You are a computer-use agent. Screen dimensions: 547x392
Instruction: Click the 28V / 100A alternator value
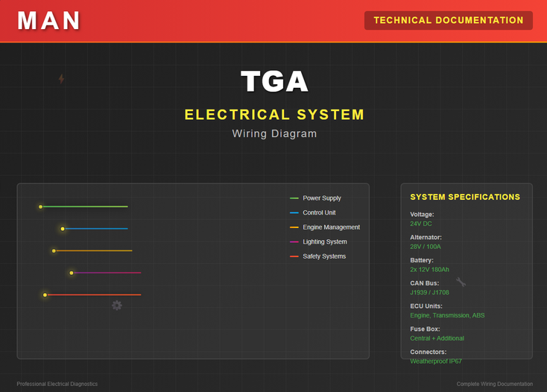click(x=426, y=247)
